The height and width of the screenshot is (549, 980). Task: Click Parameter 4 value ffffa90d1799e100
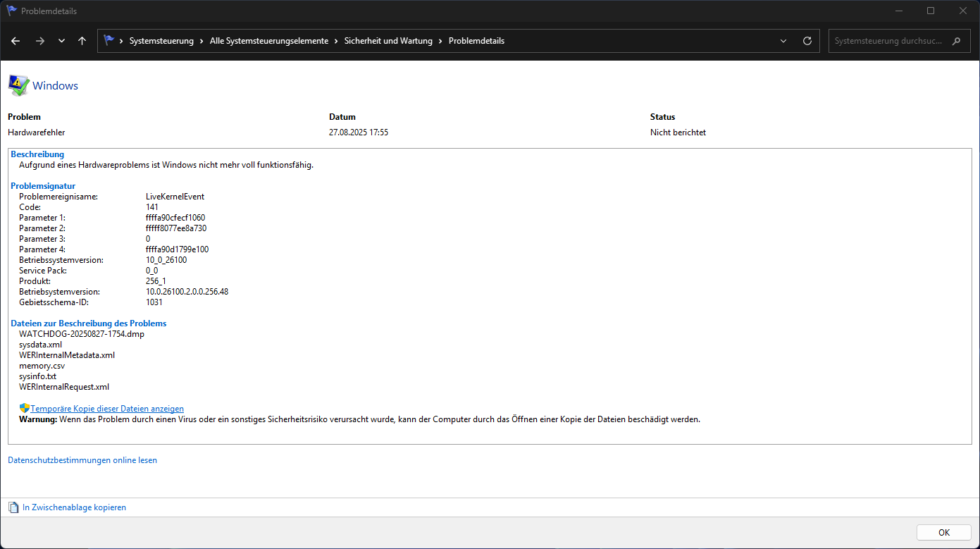177,249
